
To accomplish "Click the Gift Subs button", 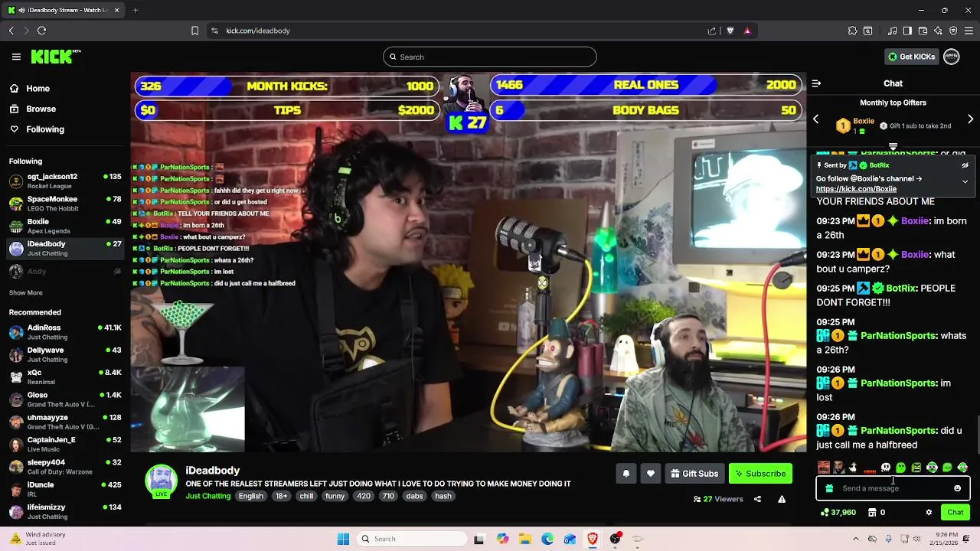I will point(694,474).
